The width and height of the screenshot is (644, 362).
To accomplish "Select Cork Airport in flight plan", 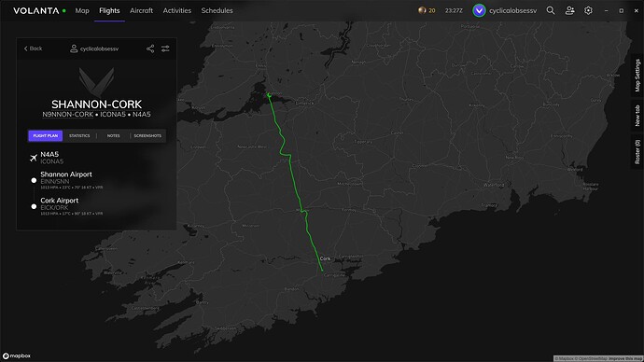I will coord(59,201).
